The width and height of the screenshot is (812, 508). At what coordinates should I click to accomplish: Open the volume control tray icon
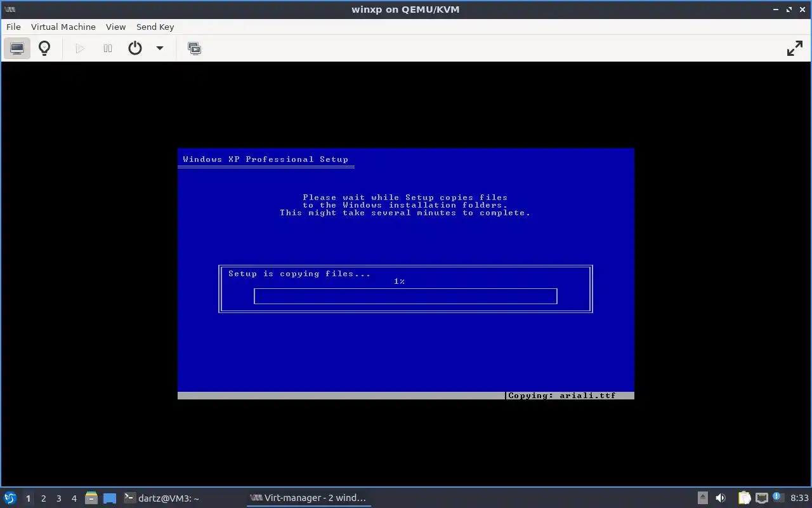click(721, 498)
